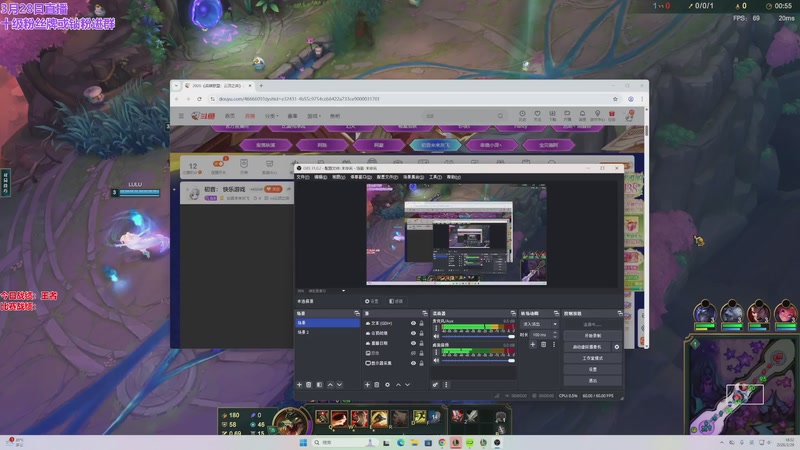The height and width of the screenshot is (450, 800).
Task: Open preview scaling dropdown below OBS preview
Action: [343, 291]
